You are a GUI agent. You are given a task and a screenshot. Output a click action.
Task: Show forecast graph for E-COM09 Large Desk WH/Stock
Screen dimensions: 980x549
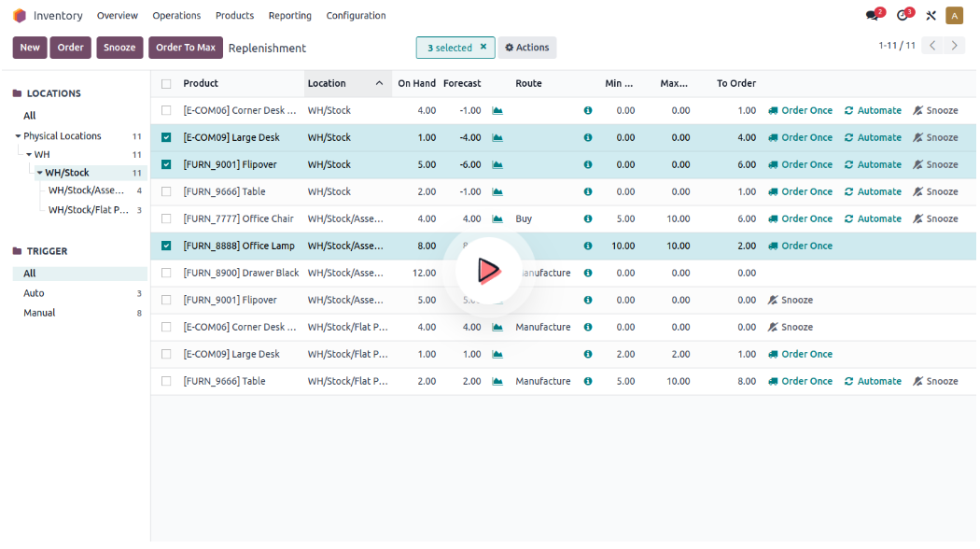(497, 137)
